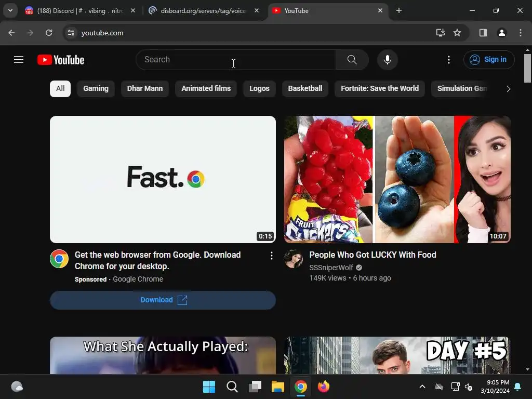Open Task View on taskbar

click(x=255, y=387)
